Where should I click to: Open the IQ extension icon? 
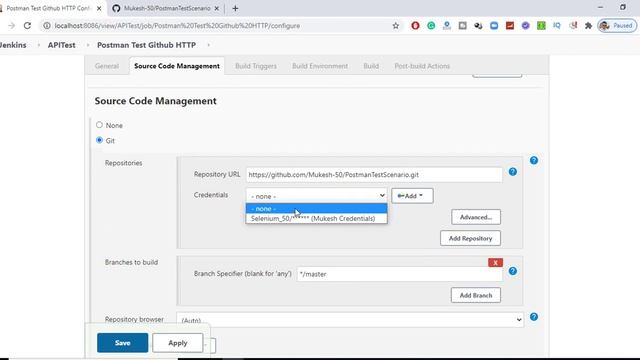click(557, 26)
